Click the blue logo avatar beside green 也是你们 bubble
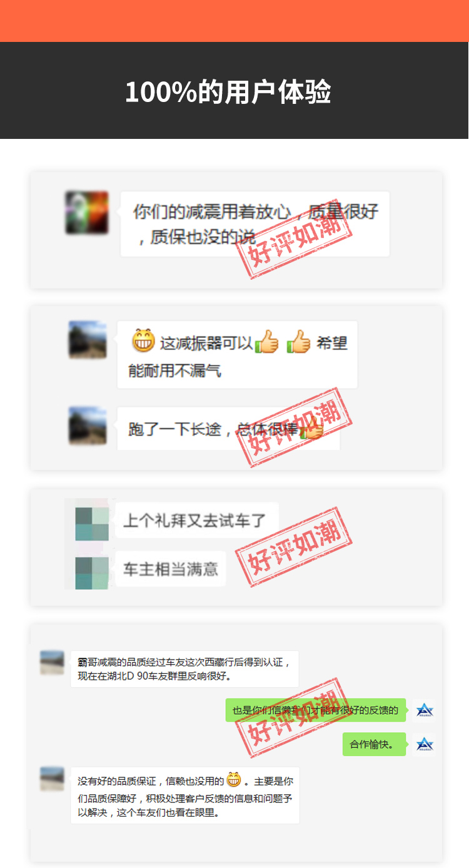The width and height of the screenshot is (469, 868). click(x=425, y=710)
